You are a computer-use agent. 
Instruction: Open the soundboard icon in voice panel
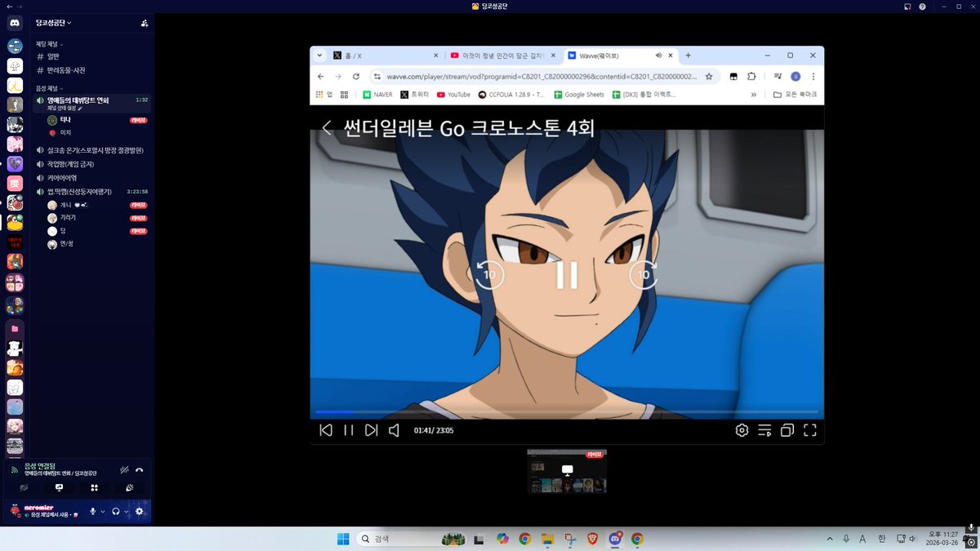tap(130, 487)
